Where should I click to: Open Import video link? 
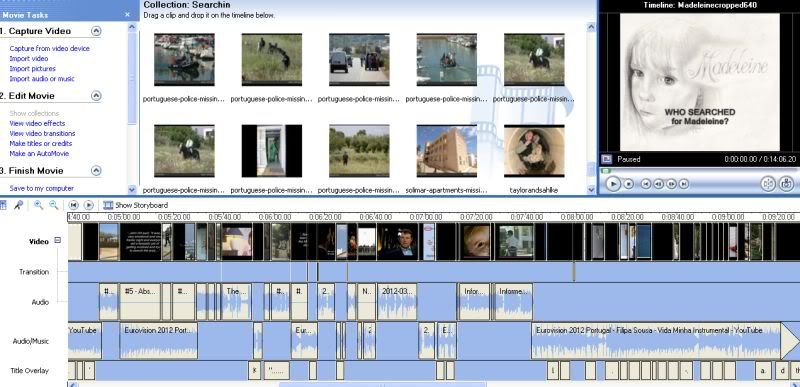pos(29,59)
